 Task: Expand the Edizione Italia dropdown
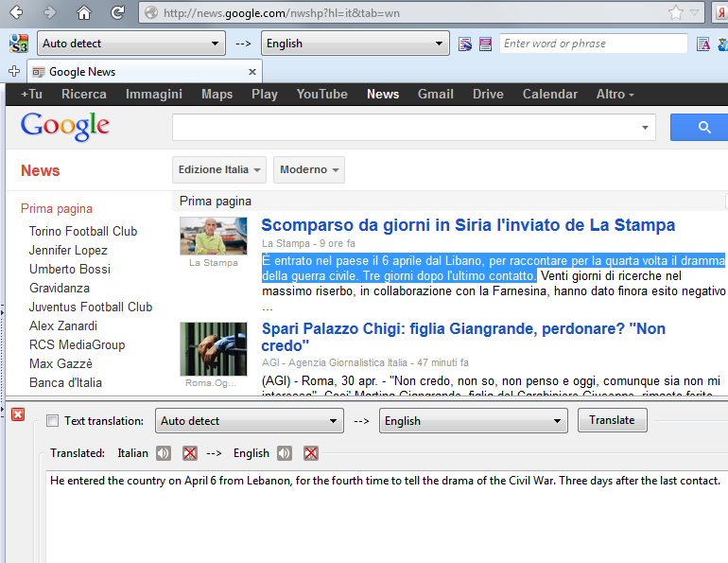(219, 169)
